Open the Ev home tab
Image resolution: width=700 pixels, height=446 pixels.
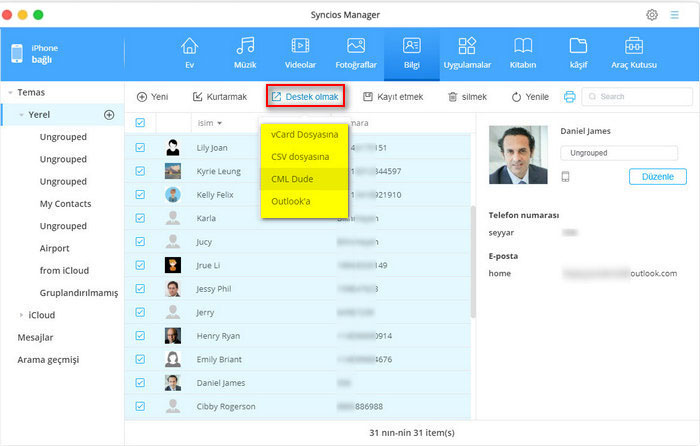pyautogui.click(x=189, y=54)
